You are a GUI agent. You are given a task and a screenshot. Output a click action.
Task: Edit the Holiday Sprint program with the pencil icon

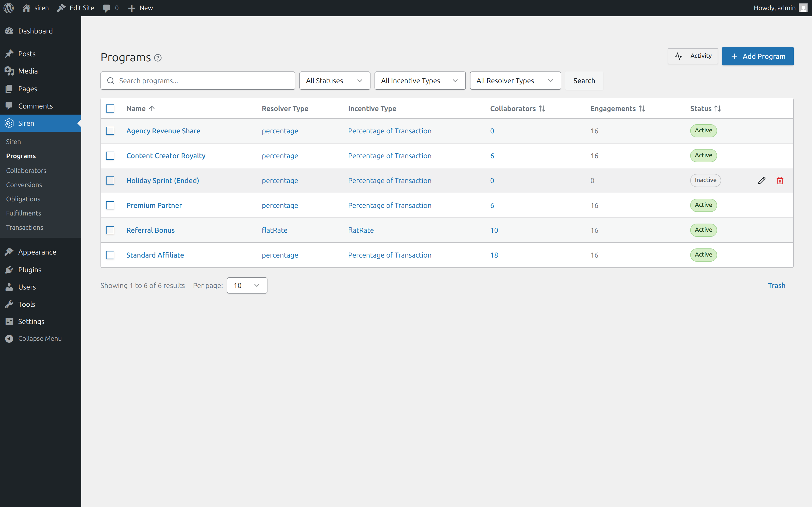pyautogui.click(x=761, y=180)
